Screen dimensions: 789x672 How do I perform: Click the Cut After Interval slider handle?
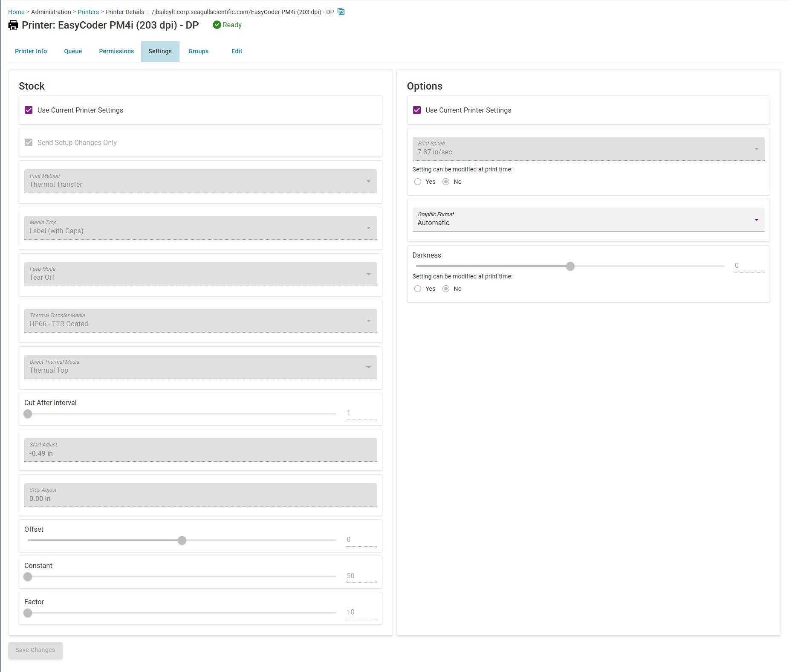coord(28,414)
